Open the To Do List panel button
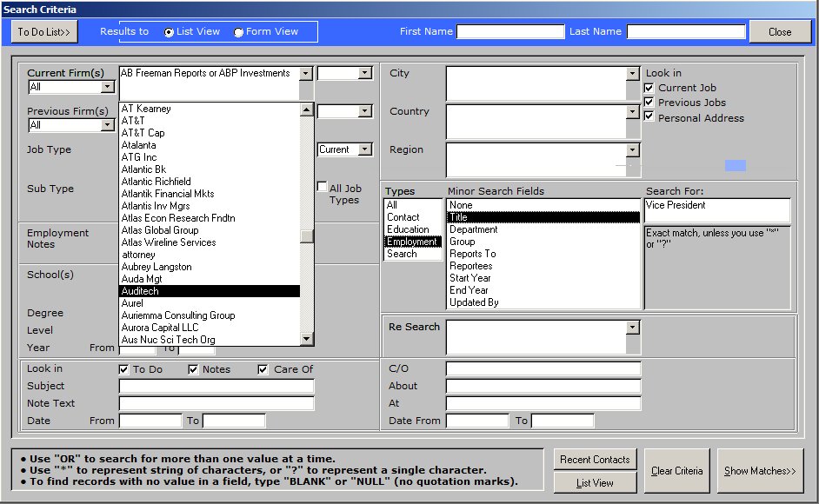Image resolution: width=819 pixels, height=504 pixels. tap(44, 32)
